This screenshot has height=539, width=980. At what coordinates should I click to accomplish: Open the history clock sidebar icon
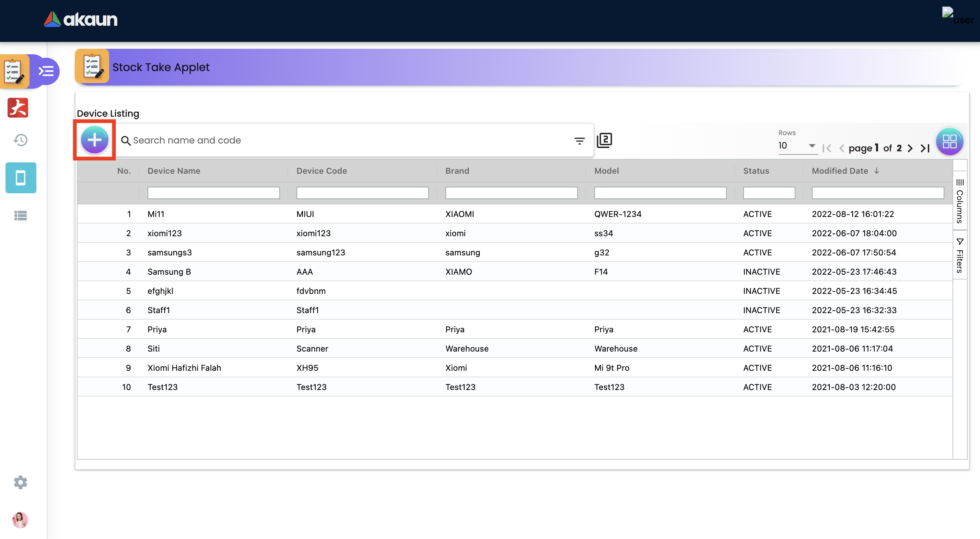point(21,140)
